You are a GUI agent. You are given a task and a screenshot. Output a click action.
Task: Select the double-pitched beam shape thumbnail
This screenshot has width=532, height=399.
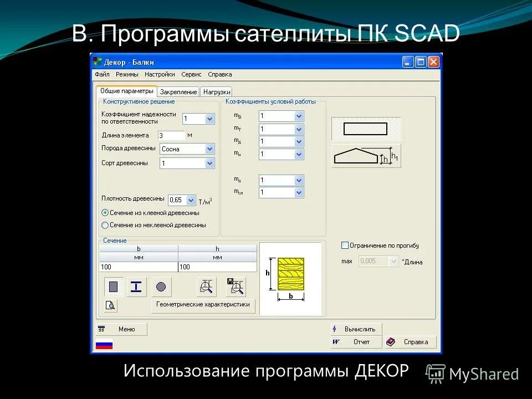click(x=366, y=156)
